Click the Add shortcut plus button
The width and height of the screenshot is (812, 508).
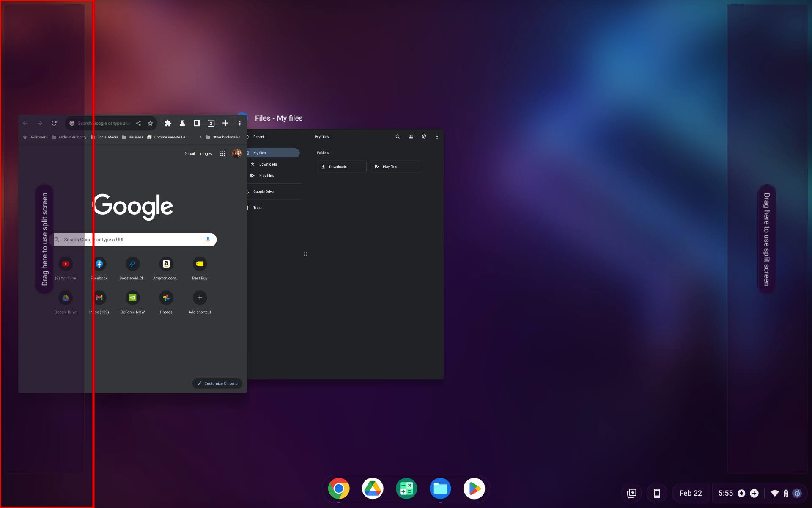tap(200, 298)
